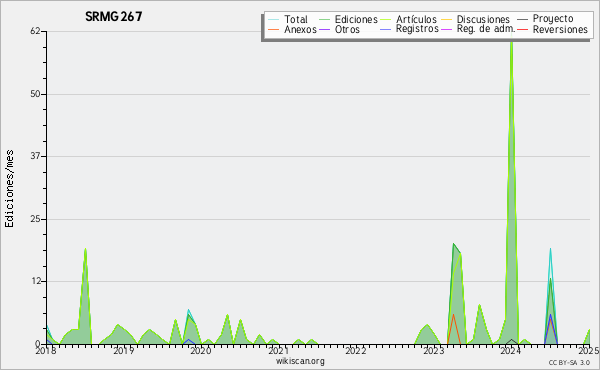Viewport: 600px width, 370px height.
Task: Click the 2020 x-axis label
Action: (x=201, y=350)
